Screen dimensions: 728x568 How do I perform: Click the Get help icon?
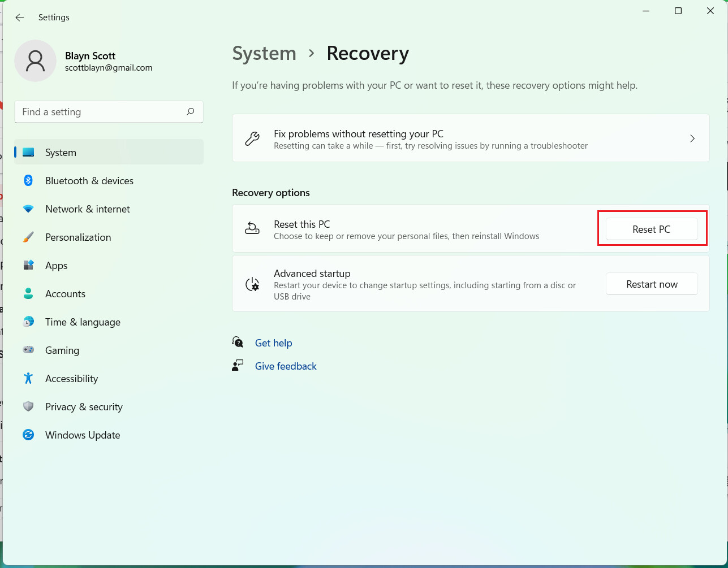pos(238,342)
